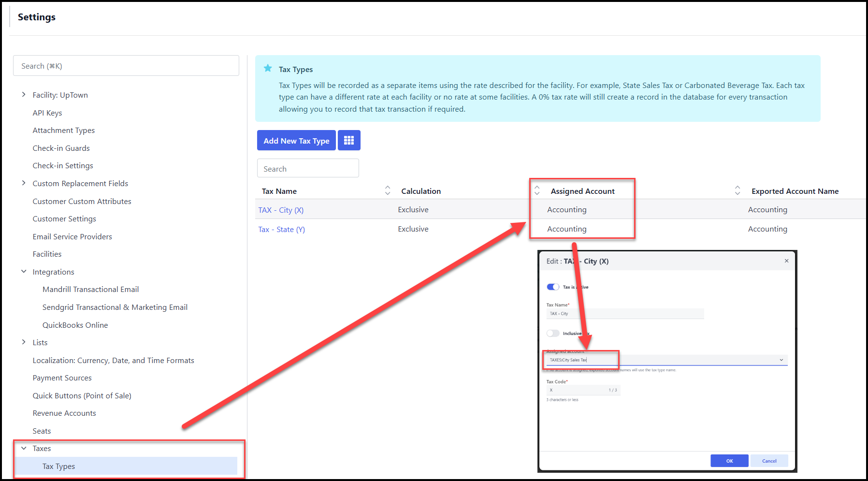Sort by Exported Account Name column arrows
Screen dimensions: 868x481
click(x=737, y=190)
